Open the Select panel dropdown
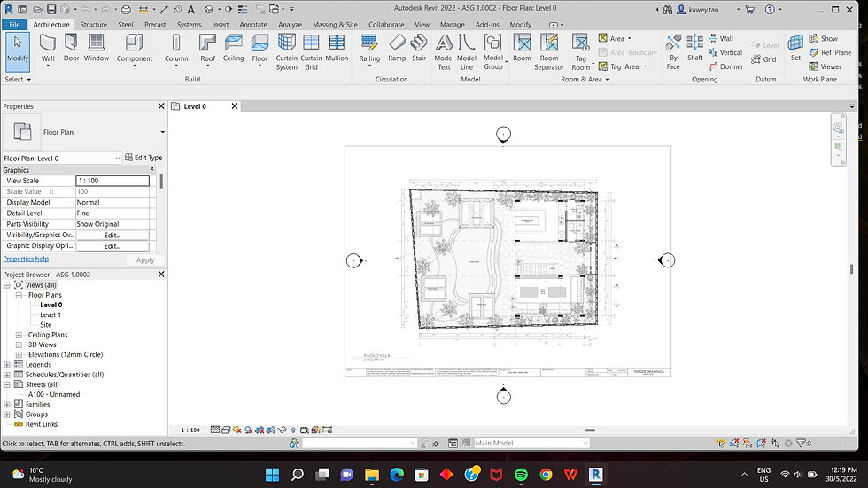 tap(17, 79)
